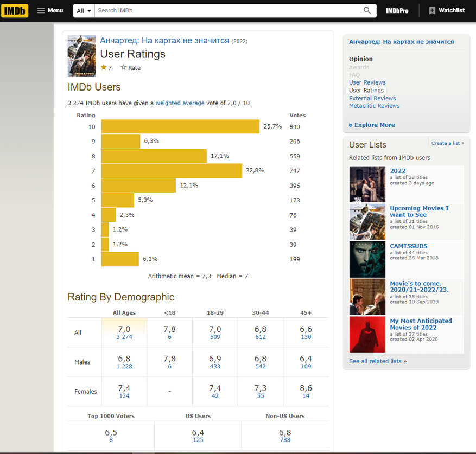Open the 6 votes under <18 All row
This screenshot has height=454, width=476.
click(x=170, y=337)
